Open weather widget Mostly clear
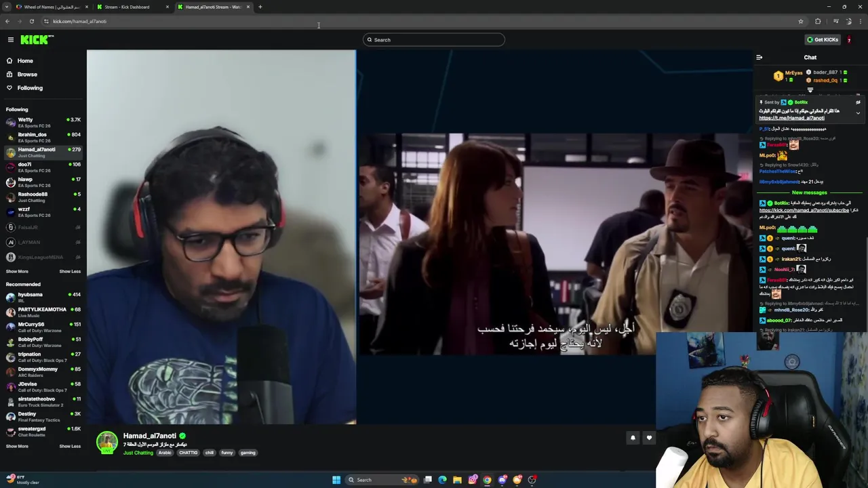 click(22, 480)
